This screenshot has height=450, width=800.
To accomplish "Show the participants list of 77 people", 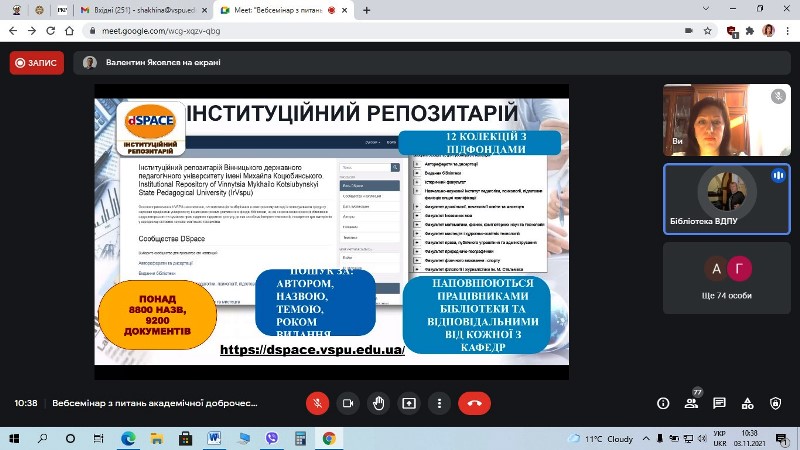I will tap(691, 404).
